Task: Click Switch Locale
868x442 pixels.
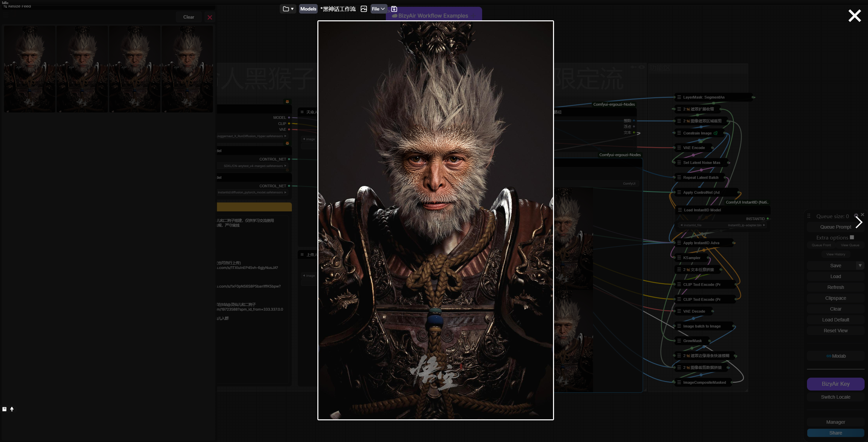Action: tap(835, 397)
